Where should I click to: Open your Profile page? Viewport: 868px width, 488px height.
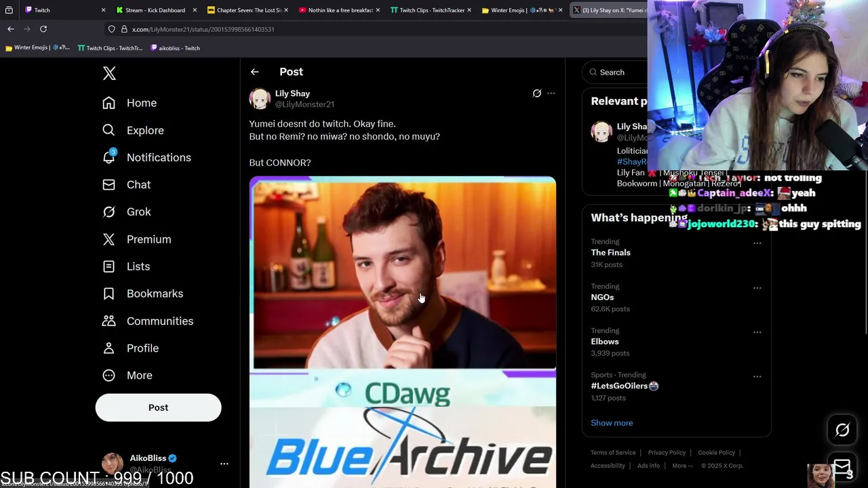(x=130, y=348)
